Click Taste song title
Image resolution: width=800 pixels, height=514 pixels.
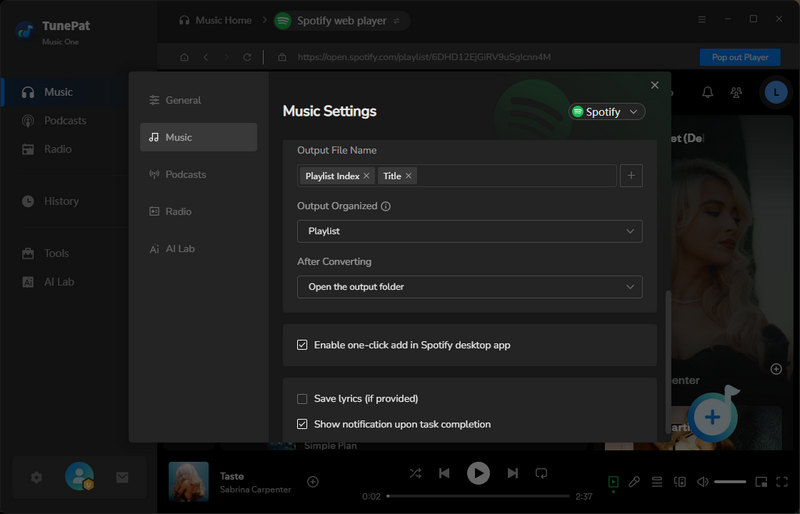pos(232,476)
